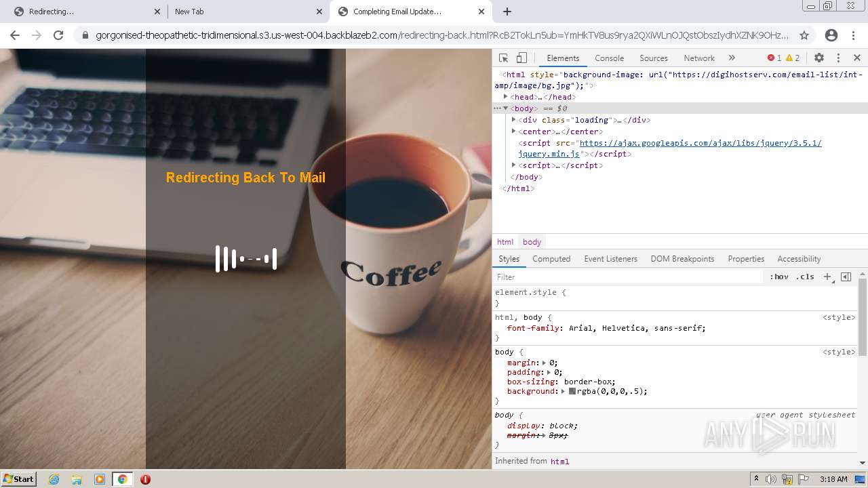Open the Event Listeners tab
Screen dimensions: 868x488
610,259
